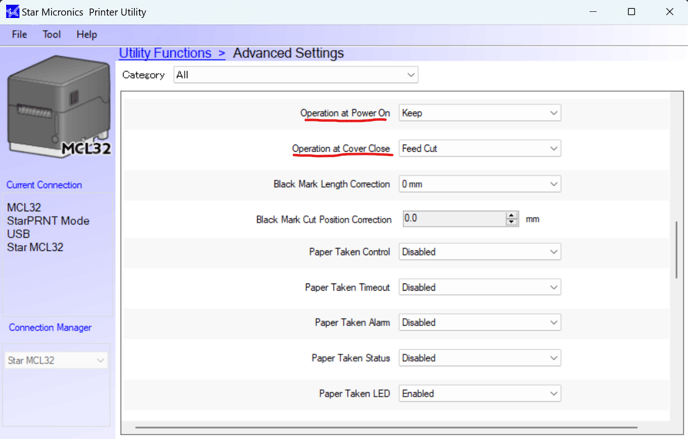Viewport: 688px width, 439px height.
Task: Decrease Black Mark Cut Position value
Action: coord(512,223)
